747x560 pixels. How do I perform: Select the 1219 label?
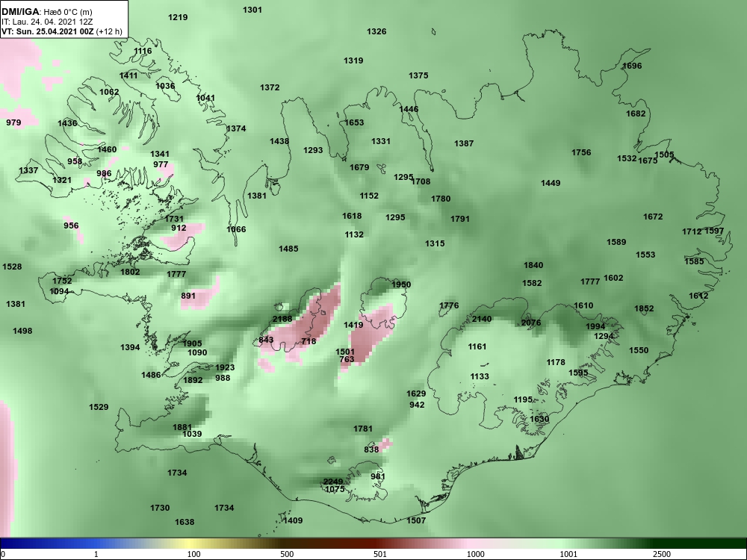179,17
